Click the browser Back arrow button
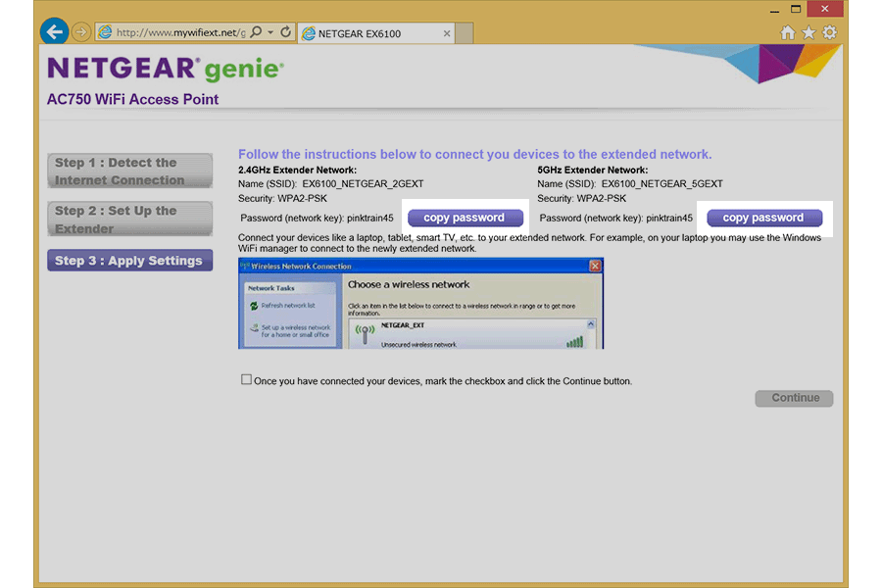This screenshot has height=588, width=882. coord(54,31)
